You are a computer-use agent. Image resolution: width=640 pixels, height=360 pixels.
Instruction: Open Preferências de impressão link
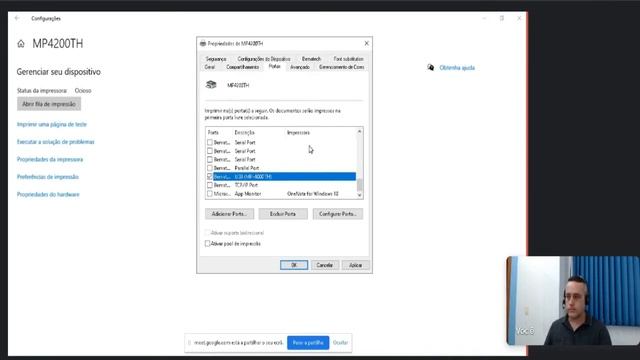point(48,177)
